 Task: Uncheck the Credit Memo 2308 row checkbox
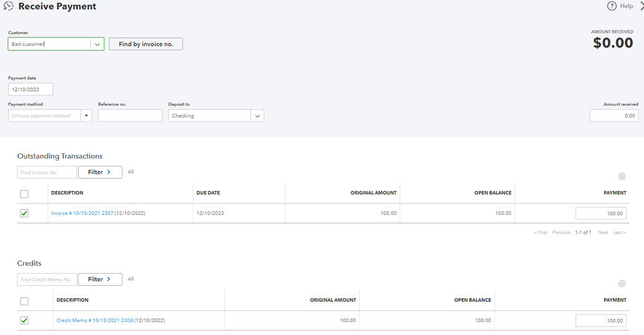click(24, 320)
